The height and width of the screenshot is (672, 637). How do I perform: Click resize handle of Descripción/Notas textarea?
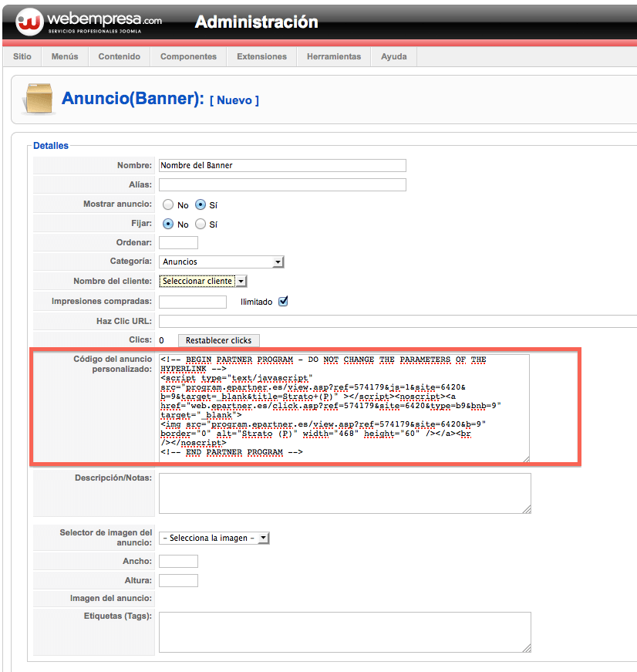click(527, 509)
